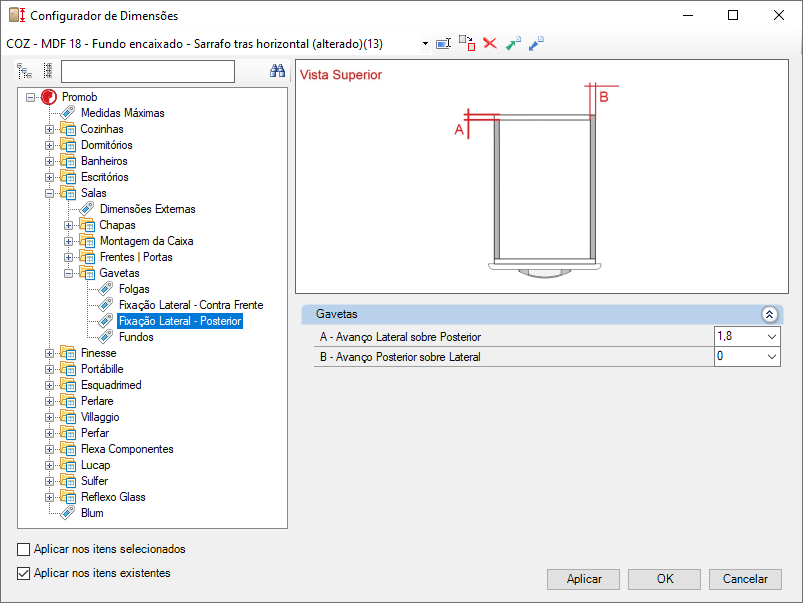Image resolution: width=803 pixels, height=603 pixels.
Task: Click the Gavetas folder icon
Action: click(87, 273)
